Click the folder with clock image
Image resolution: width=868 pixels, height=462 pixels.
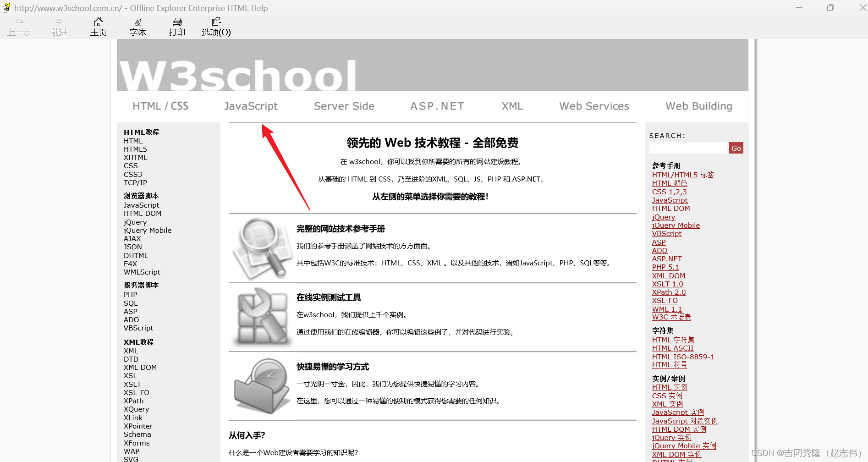[262, 386]
